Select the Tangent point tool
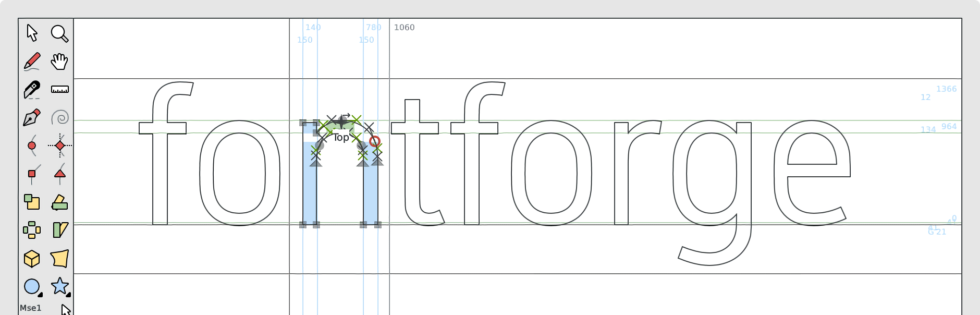Viewport: 980px width, 315px height. pos(59,174)
